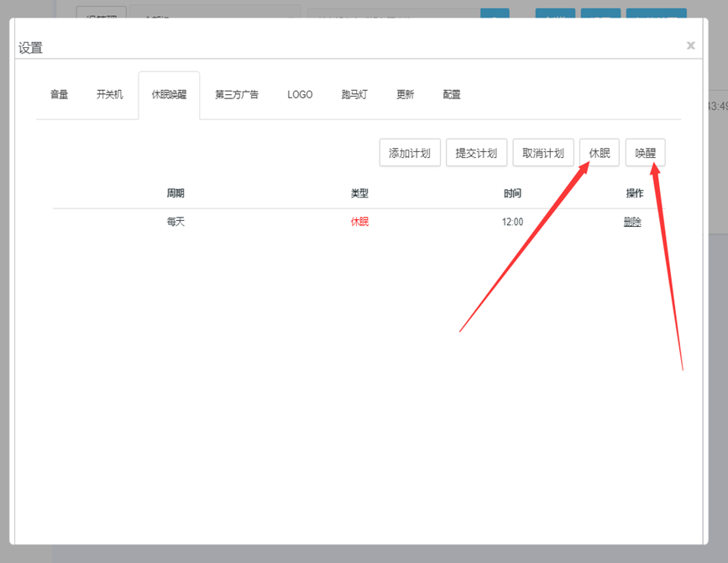Click the red 休眠 type cell
Viewport: 728px width, 563px height.
pos(359,223)
